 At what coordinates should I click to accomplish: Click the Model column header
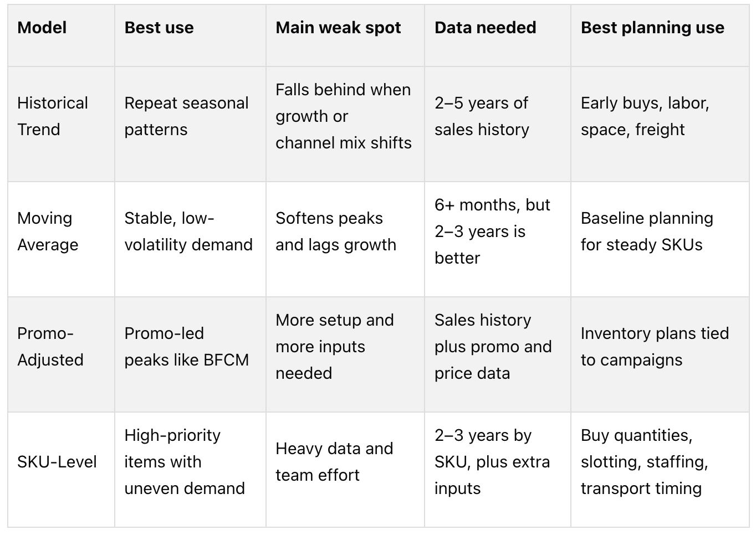[x=61, y=36]
